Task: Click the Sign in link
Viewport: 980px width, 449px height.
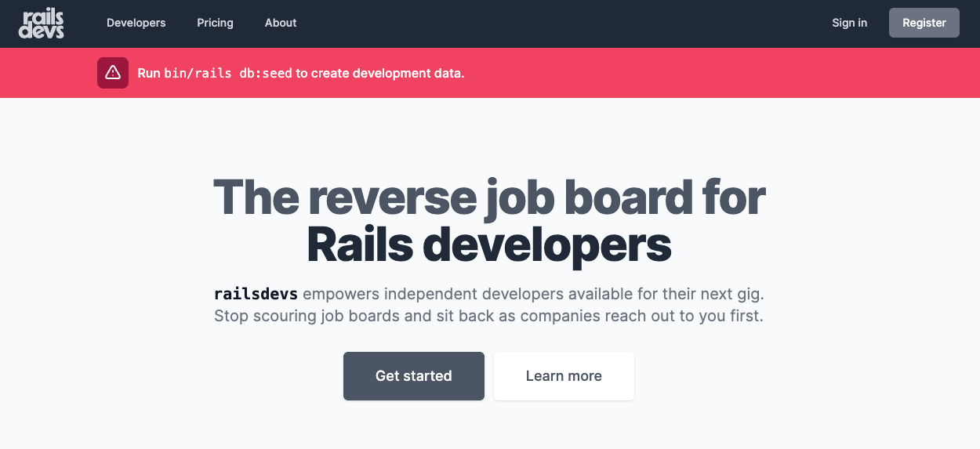Action: click(x=850, y=23)
